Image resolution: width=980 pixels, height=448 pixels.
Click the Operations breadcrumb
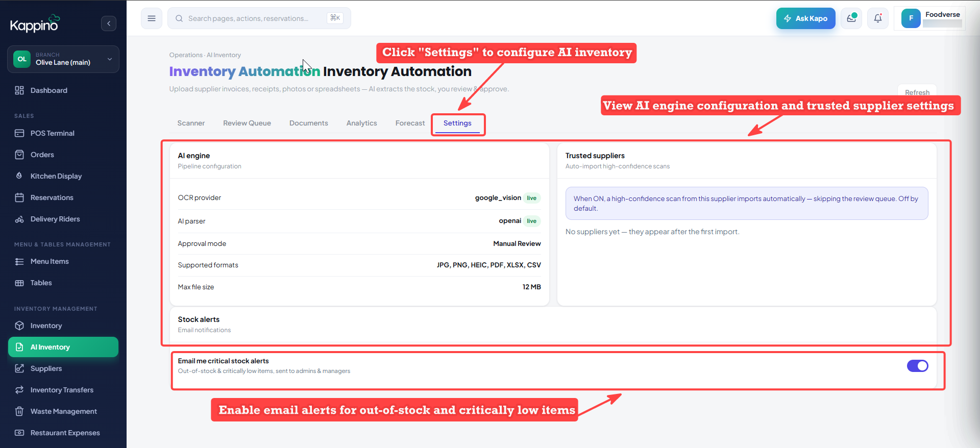tap(186, 55)
